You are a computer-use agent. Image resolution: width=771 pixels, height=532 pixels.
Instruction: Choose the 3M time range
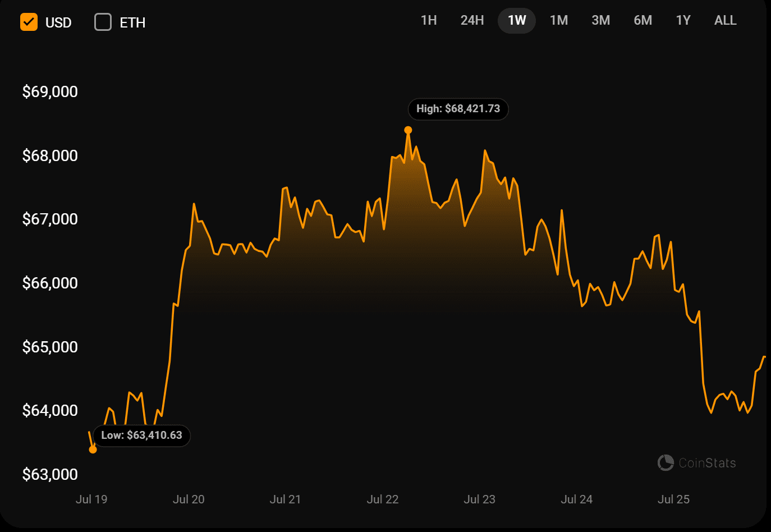(x=600, y=21)
